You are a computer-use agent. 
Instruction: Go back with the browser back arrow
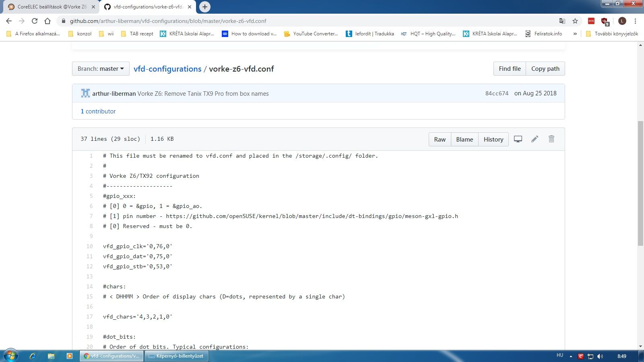pyautogui.click(x=9, y=21)
